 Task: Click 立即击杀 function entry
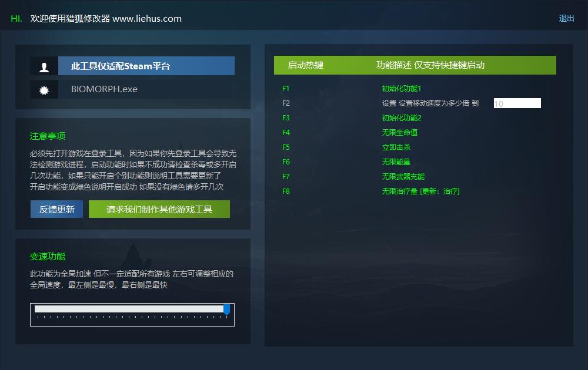pos(396,147)
